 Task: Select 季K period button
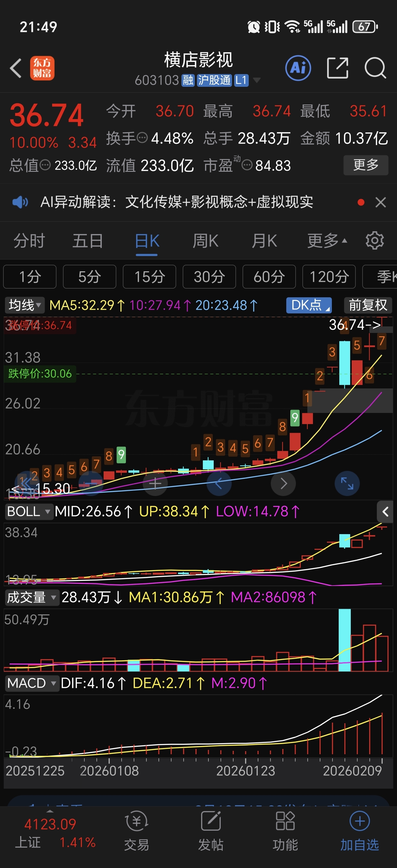(x=380, y=277)
